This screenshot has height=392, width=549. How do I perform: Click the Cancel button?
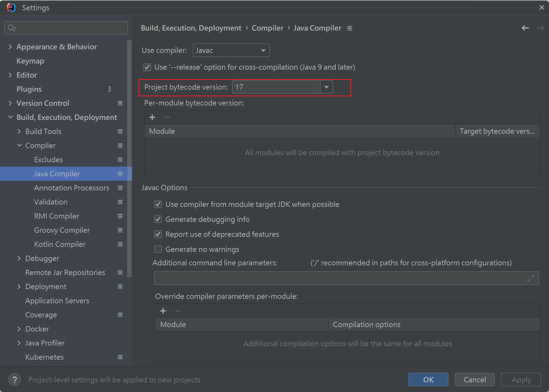475,380
